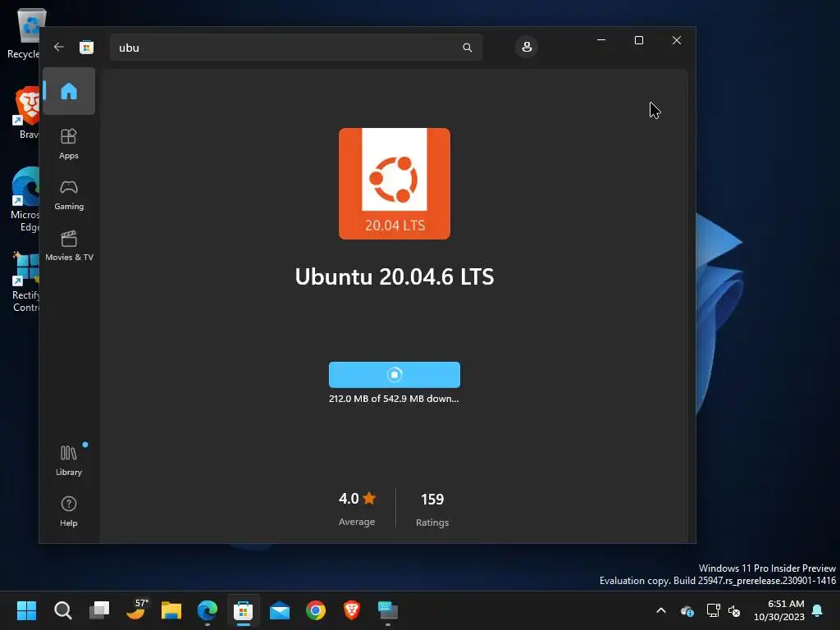The width and height of the screenshot is (840, 630).
Task: Click the Microsoft Store logo icon
Action: 86,47
